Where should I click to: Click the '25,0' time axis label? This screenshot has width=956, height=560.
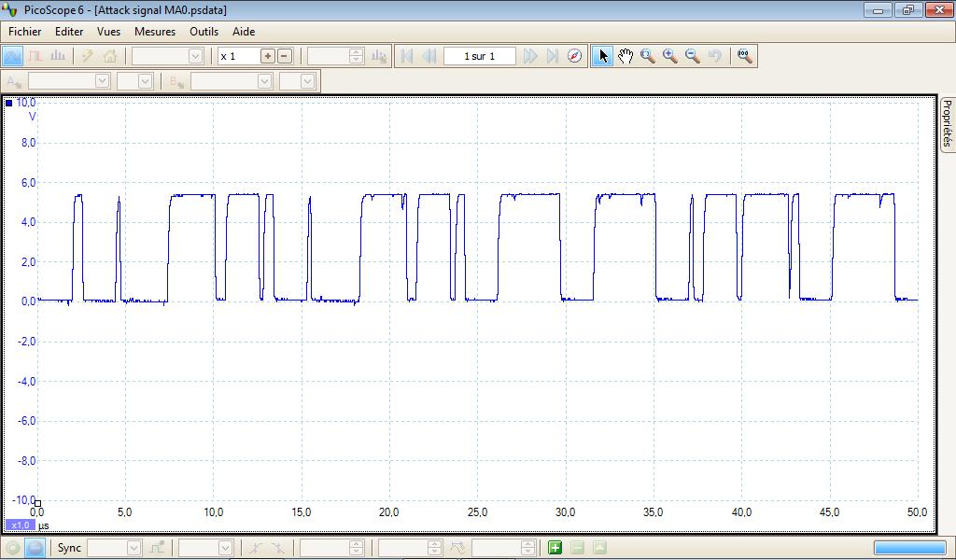coord(477,512)
